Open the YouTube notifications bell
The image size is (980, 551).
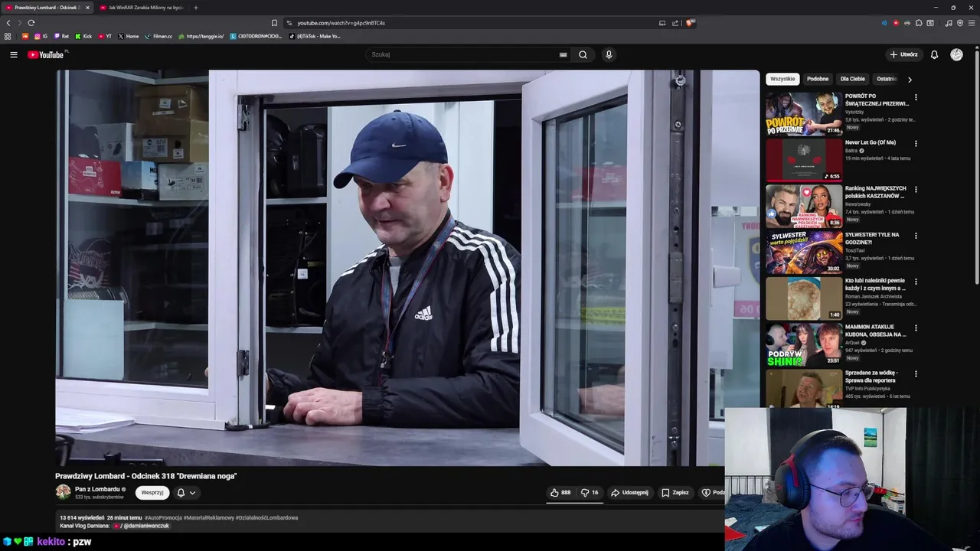[934, 54]
